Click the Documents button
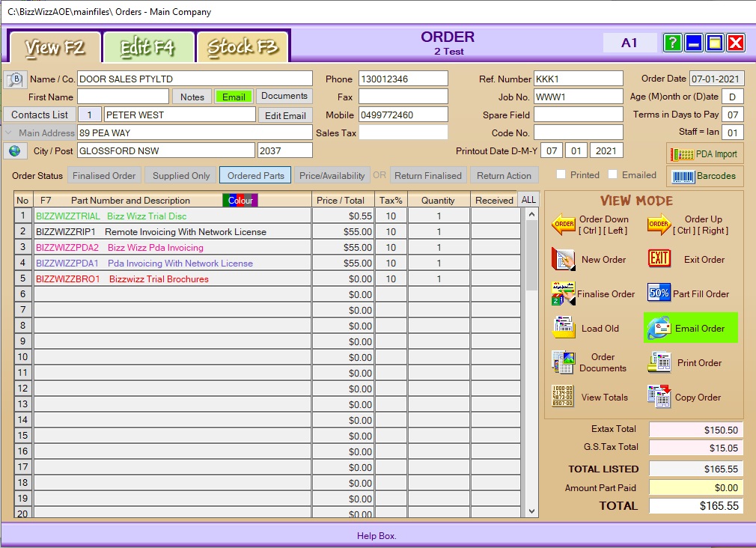The height and width of the screenshot is (548, 756). pyautogui.click(x=284, y=96)
